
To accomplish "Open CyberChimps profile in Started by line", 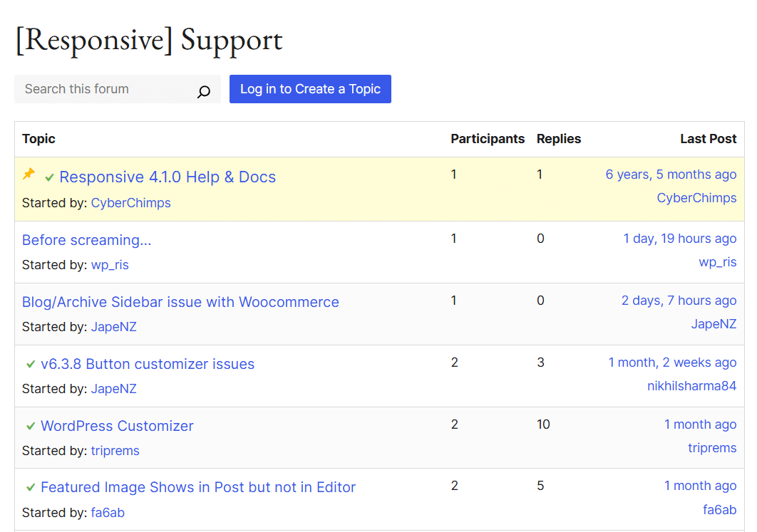I will (131, 203).
